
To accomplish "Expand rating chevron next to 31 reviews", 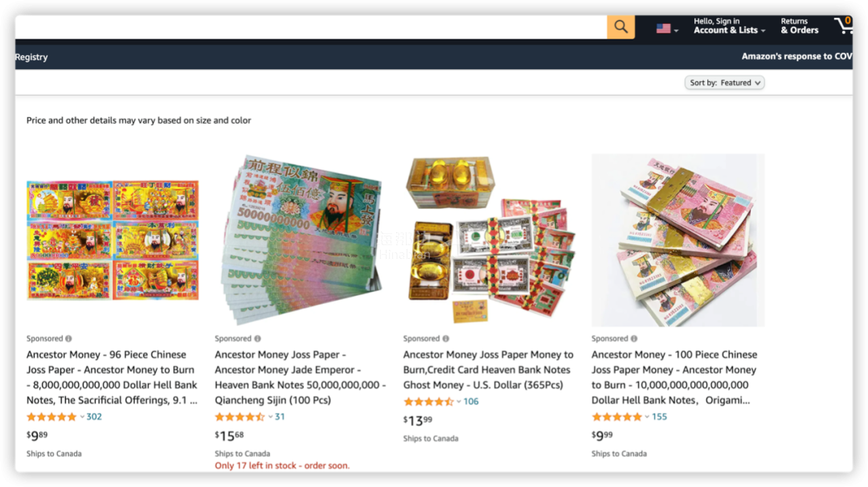I will [270, 417].
